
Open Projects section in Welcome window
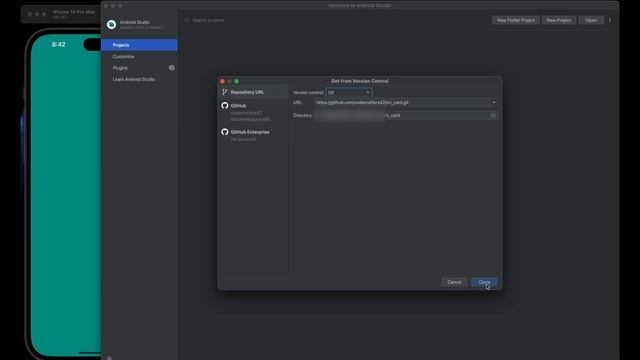[139, 45]
